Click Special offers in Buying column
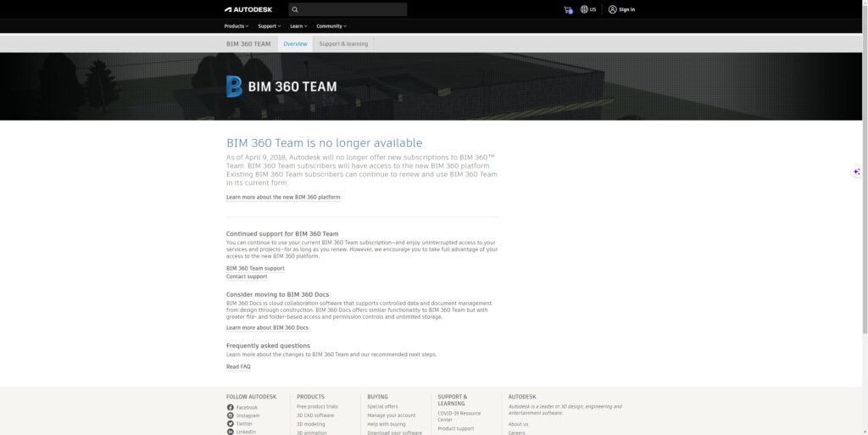The height and width of the screenshot is (435, 868). (x=382, y=406)
